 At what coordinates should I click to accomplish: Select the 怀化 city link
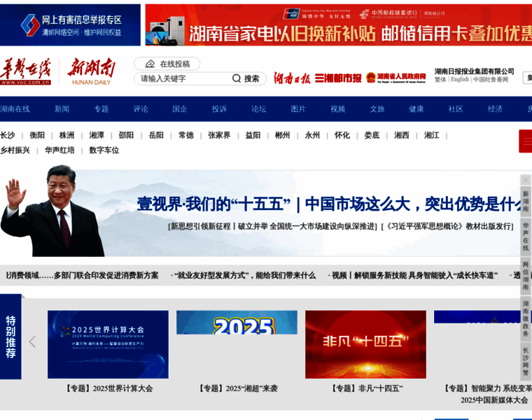pos(342,135)
